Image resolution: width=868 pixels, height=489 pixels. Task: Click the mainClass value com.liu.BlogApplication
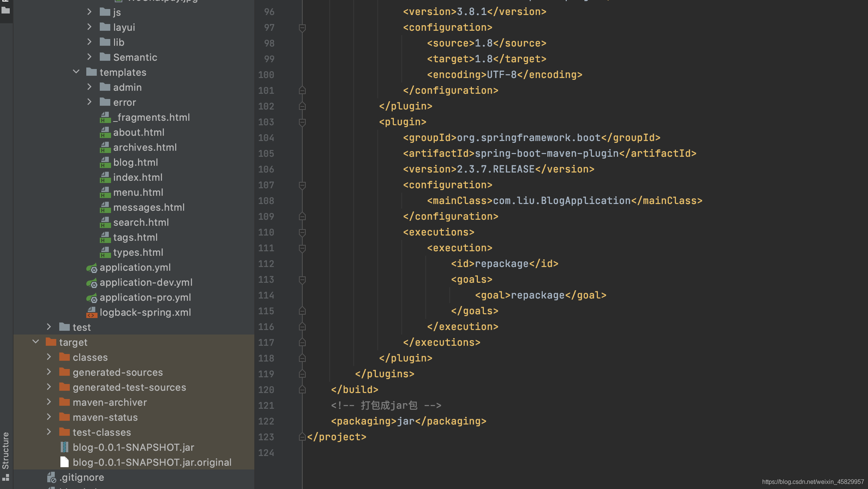(562, 201)
